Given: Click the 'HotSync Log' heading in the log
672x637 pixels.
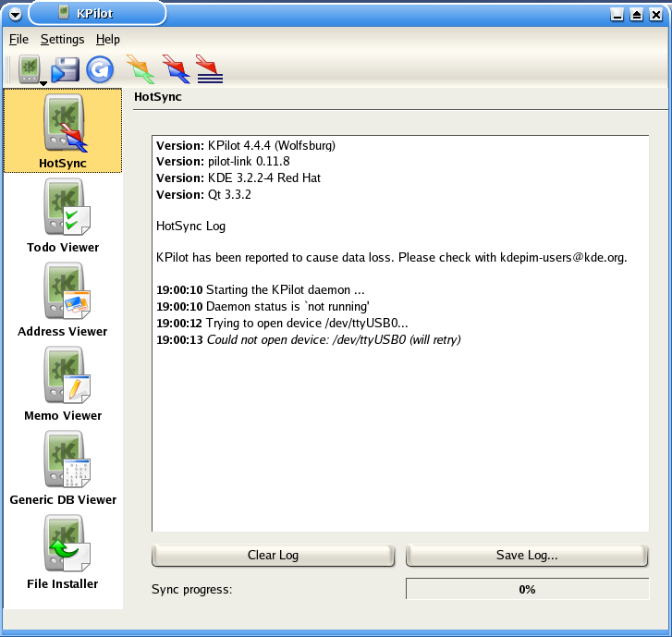Looking at the screenshot, I should tap(190, 226).
